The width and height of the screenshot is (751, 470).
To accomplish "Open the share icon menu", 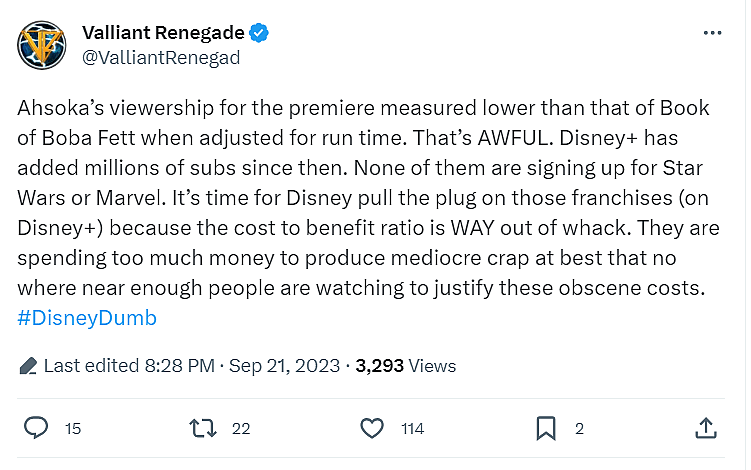I will click(706, 428).
